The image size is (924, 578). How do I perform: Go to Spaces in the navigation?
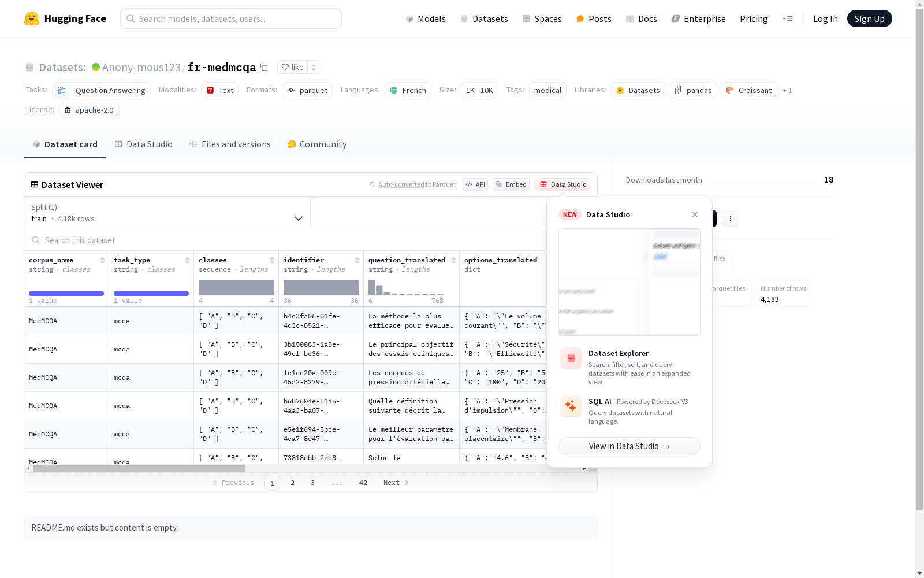542,18
